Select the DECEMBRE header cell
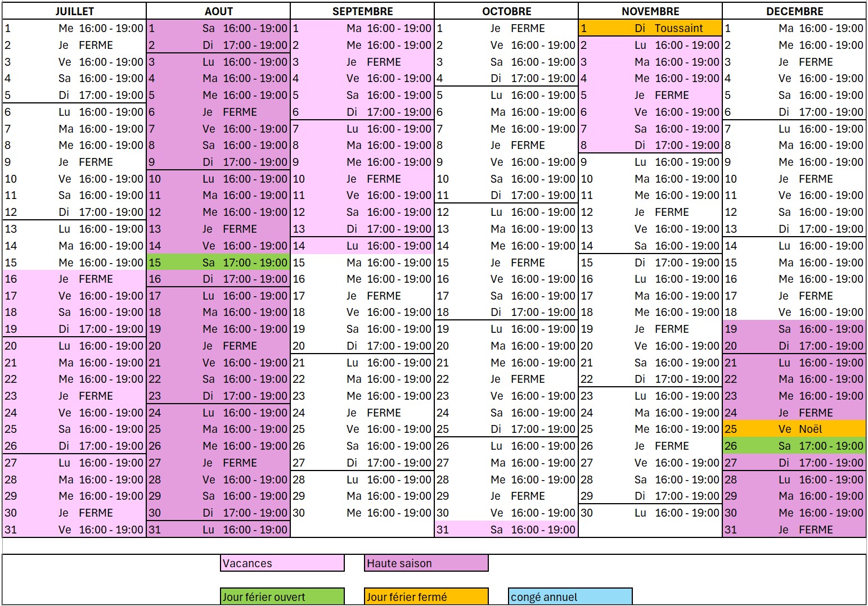868x606 pixels. [x=794, y=11]
